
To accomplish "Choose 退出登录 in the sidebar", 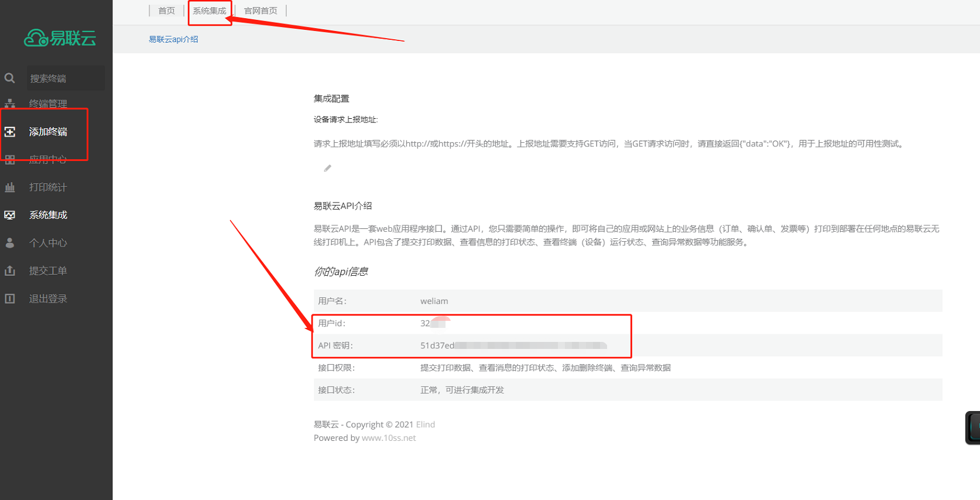I will [x=48, y=299].
